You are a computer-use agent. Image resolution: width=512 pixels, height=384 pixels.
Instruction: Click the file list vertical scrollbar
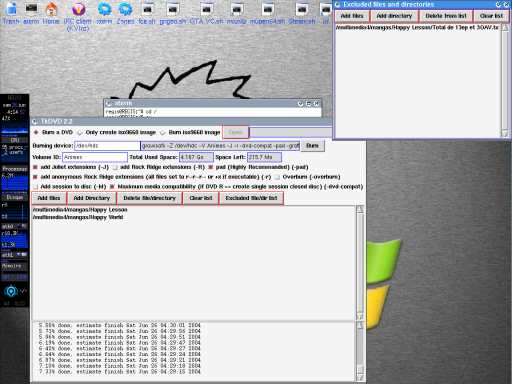[360, 263]
